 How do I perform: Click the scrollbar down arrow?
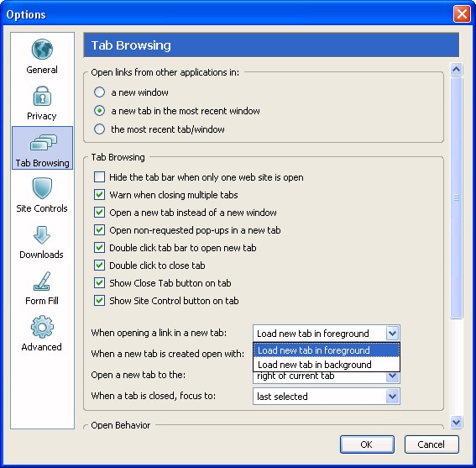click(x=456, y=422)
